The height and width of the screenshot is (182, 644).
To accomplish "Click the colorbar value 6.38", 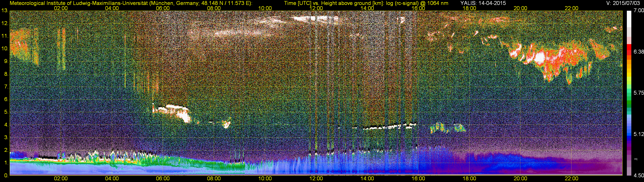I will [639, 52].
